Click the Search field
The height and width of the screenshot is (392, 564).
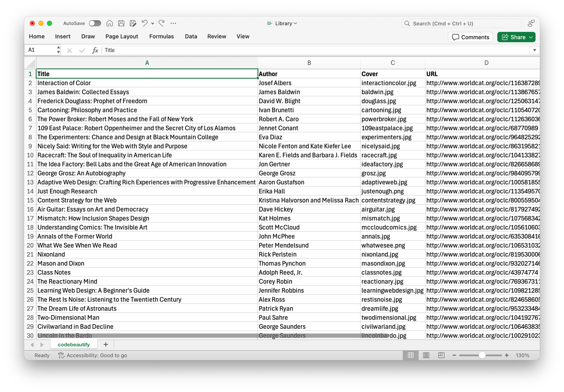(x=462, y=23)
